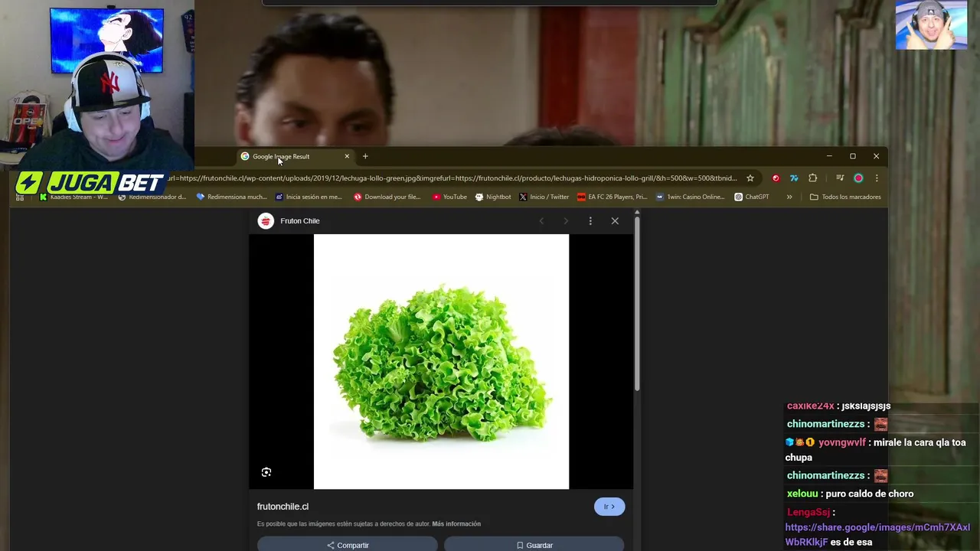Open the Redimensiona much... bookmark
The width and height of the screenshot is (980, 551).
click(x=231, y=197)
